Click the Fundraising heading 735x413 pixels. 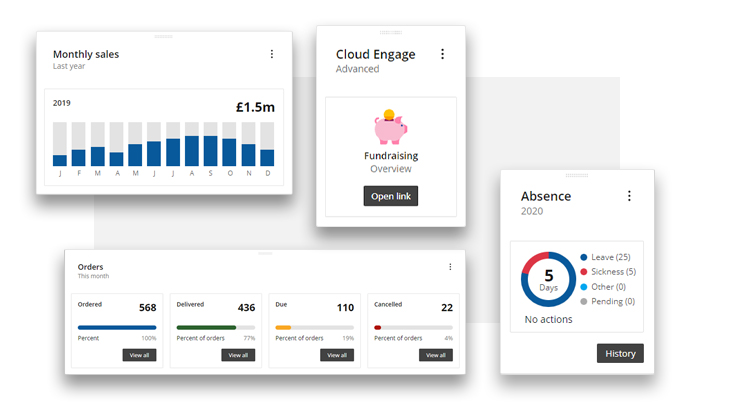pyautogui.click(x=391, y=156)
